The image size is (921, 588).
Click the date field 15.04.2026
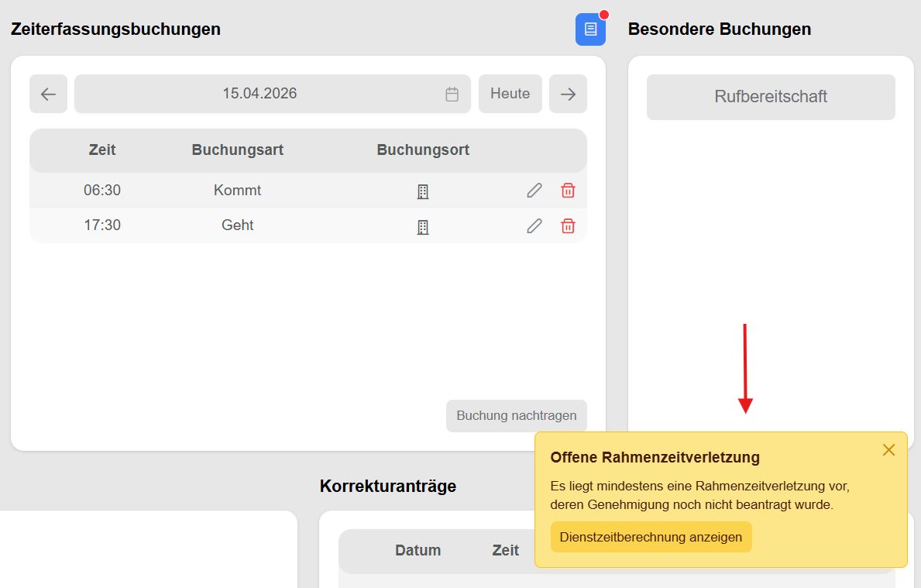[273, 94]
